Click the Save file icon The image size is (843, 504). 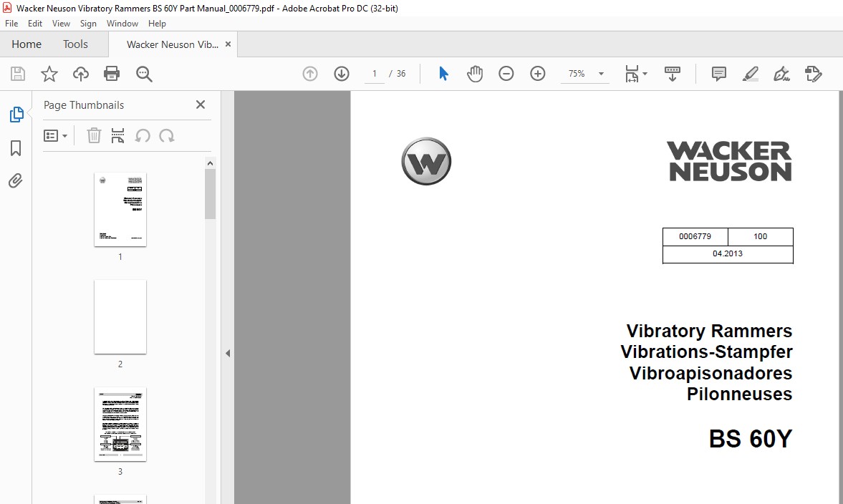click(x=18, y=74)
